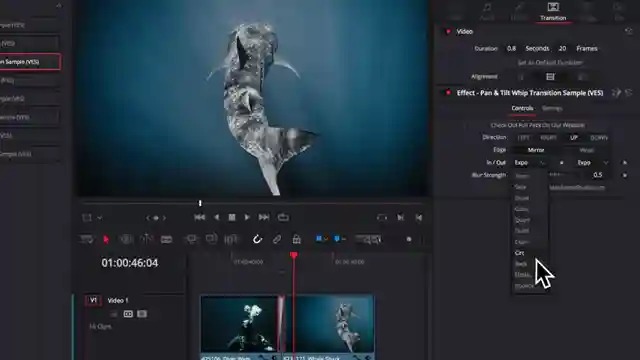Click Replace Clip toolbar icon
This screenshot has width=640, height=360.
pos(231,239)
